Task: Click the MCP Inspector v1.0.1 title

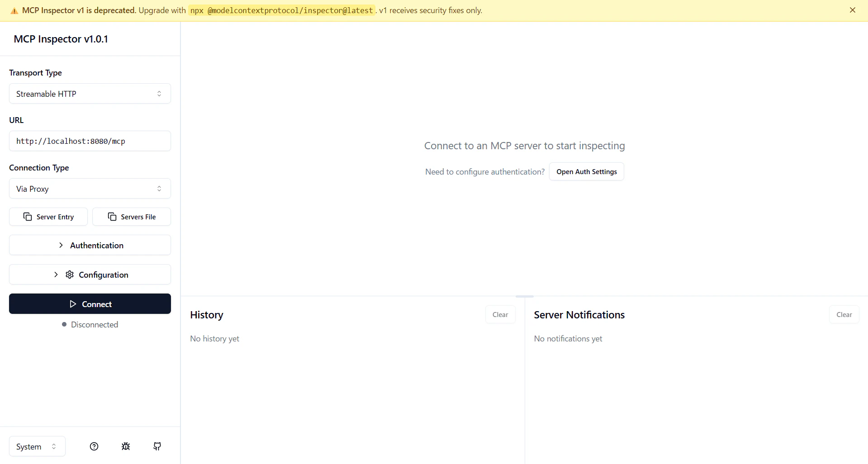Action: [x=61, y=39]
